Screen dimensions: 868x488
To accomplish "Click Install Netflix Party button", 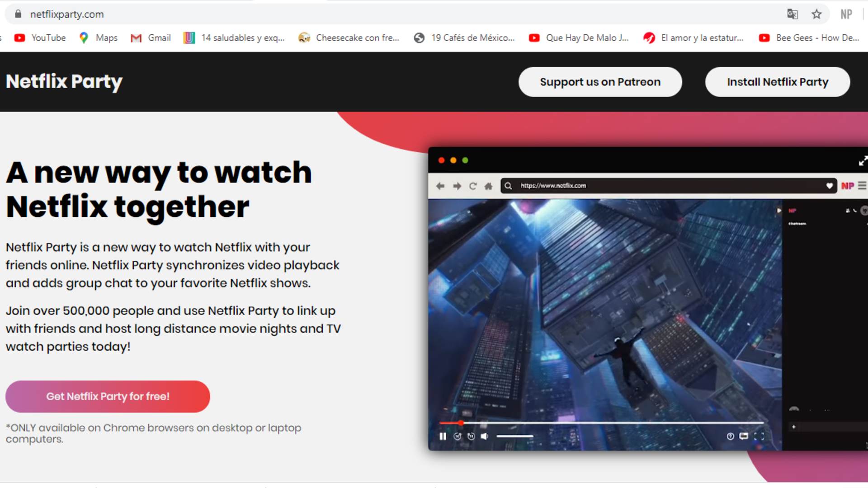I will (778, 82).
